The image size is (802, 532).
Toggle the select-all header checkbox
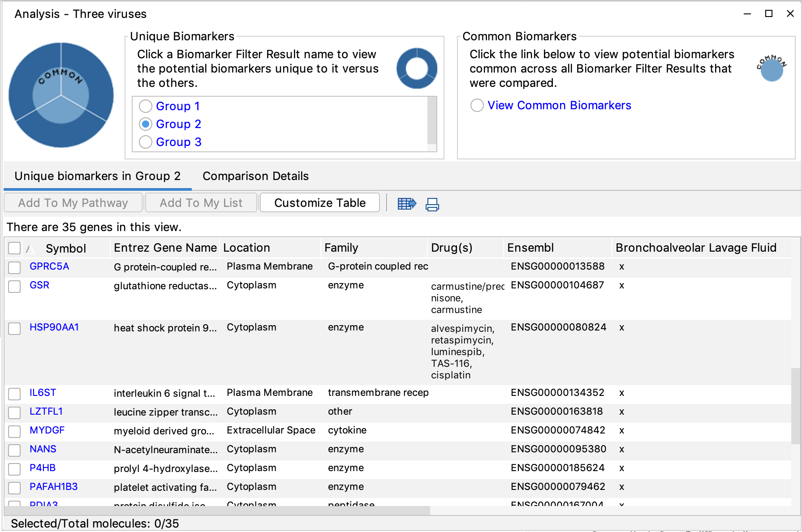click(14, 248)
